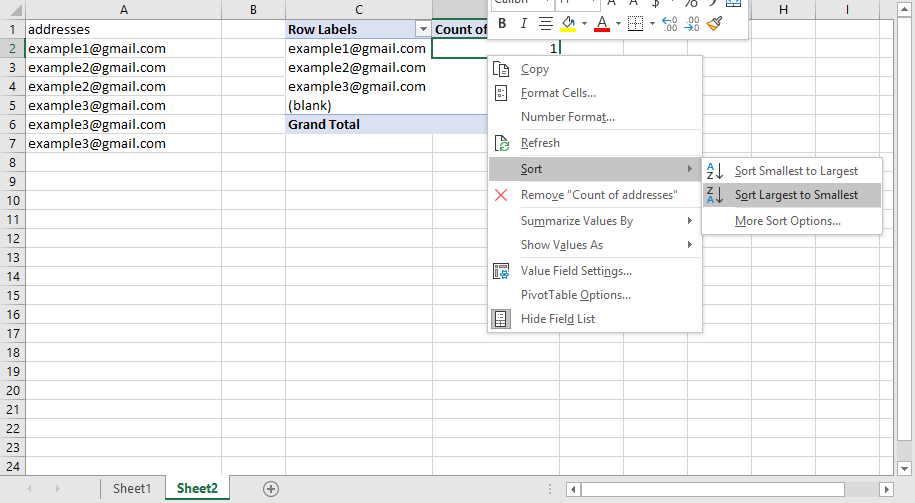Click example2@gmail.com in pivot table
915x503 pixels.
click(359, 68)
